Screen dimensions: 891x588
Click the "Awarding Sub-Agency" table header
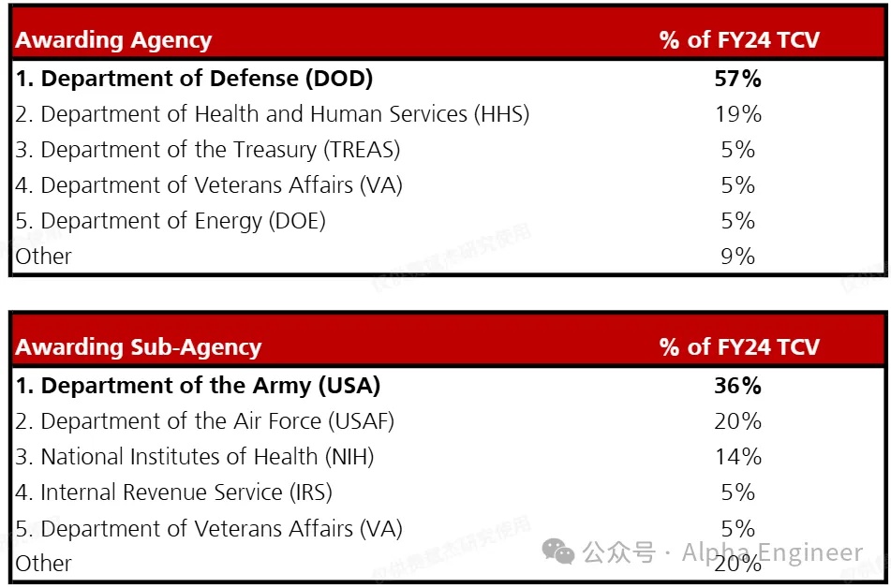(138, 347)
